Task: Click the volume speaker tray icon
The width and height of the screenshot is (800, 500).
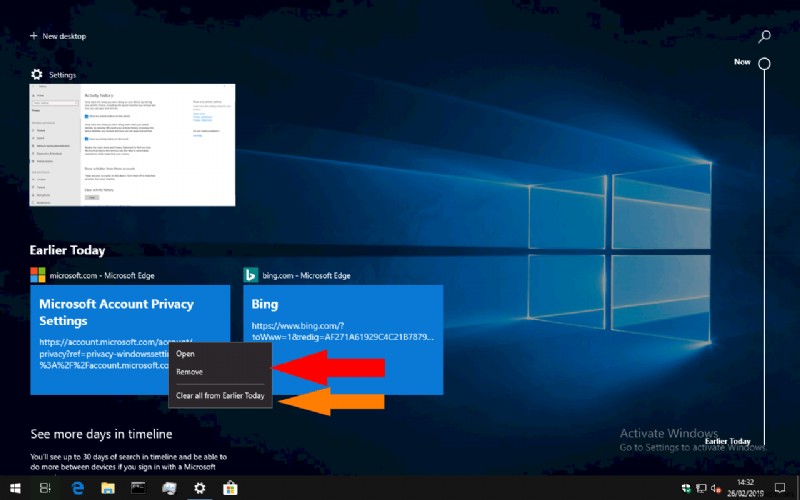Action: tap(716, 489)
